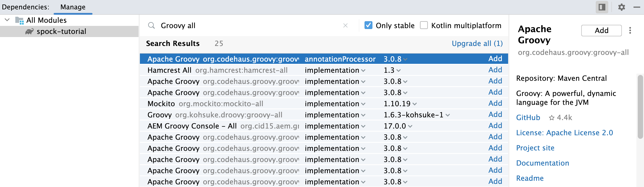Image resolution: width=644 pixels, height=187 pixels.
Task: Add the selected annotationProcessor Apache Groovy
Action: tap(495, 59)
